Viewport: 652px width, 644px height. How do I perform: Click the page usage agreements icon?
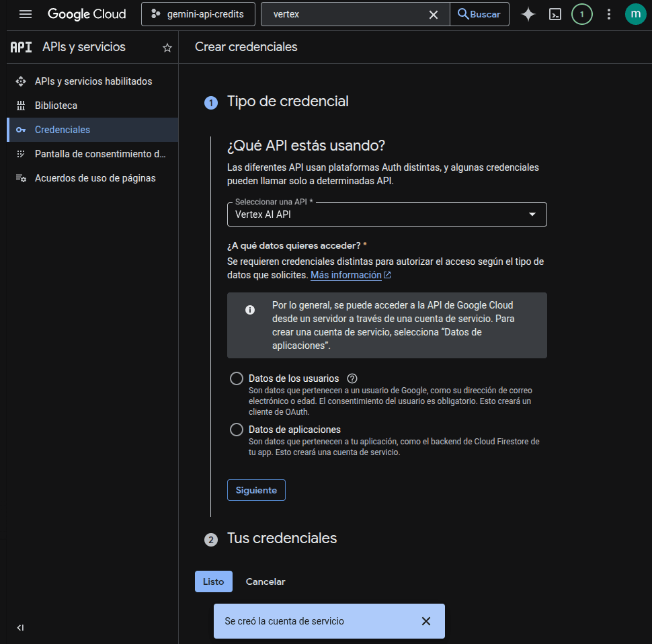tap(21, 178)
